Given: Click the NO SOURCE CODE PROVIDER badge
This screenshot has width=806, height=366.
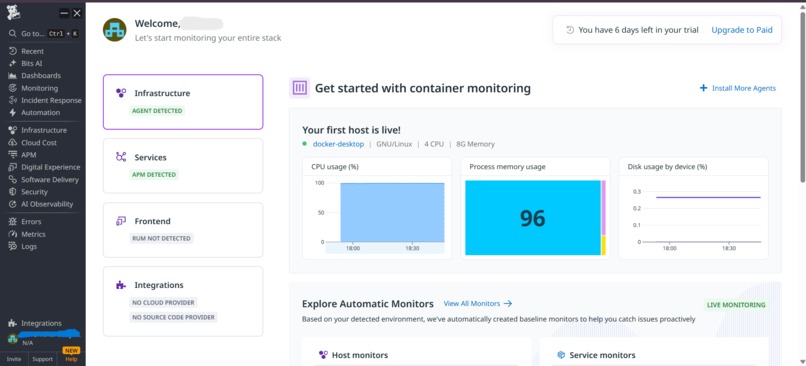Looking at the screenshot, I should pos(174,317).
